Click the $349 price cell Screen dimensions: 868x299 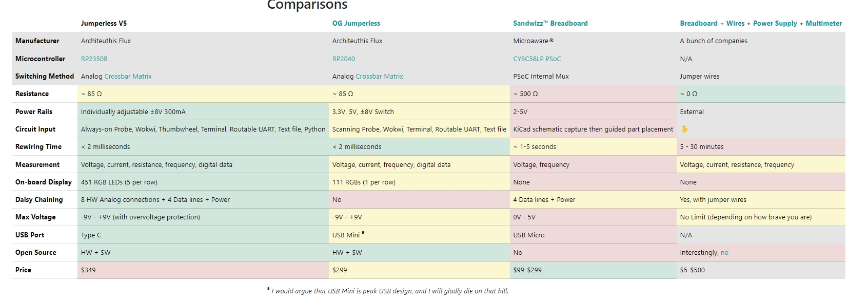203,270
